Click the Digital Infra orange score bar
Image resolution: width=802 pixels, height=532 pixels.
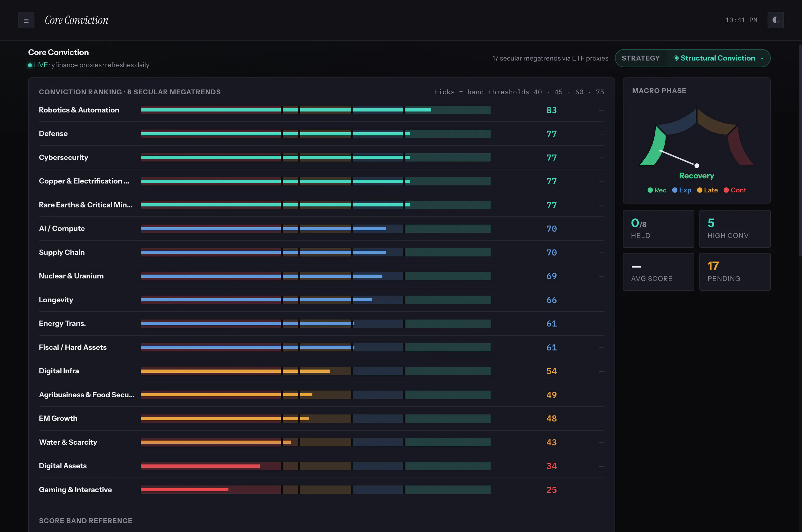235,371
